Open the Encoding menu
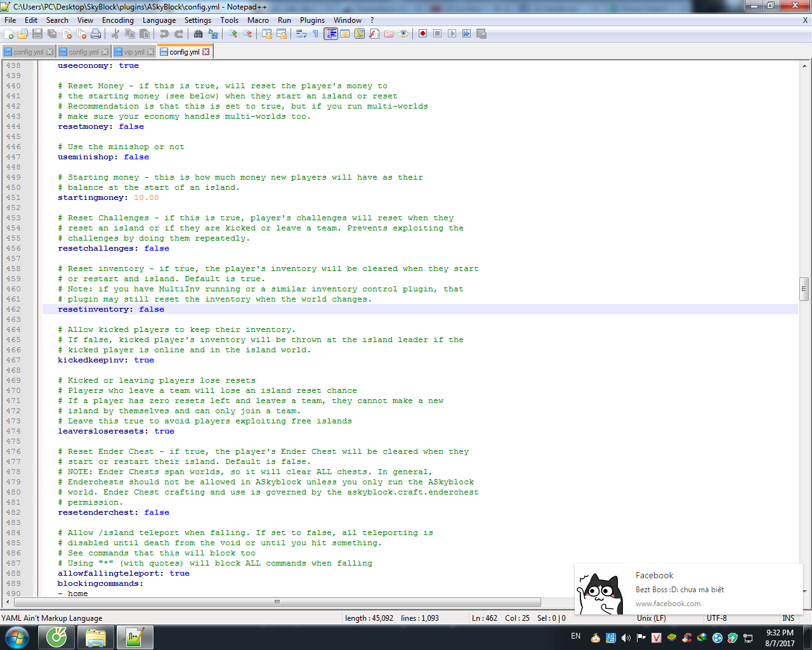The width and height of the screenshot is (812, 650). point(117,20)
